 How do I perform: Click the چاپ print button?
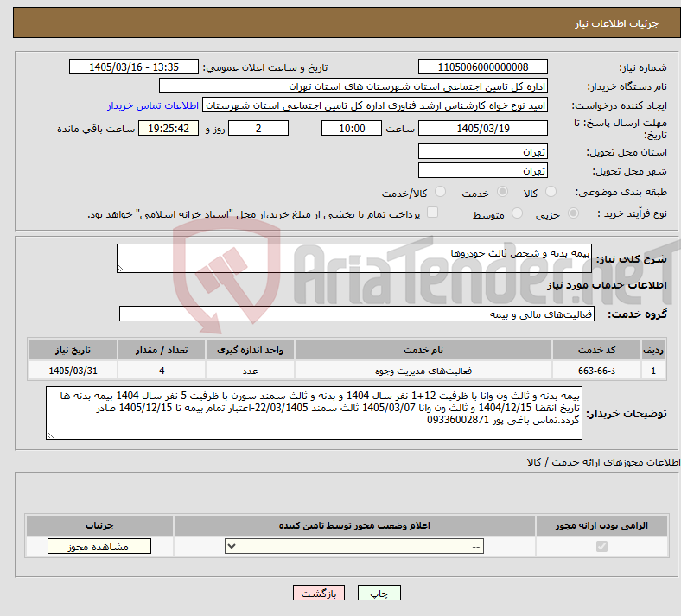pyautogui.click(x=379, y=593)
